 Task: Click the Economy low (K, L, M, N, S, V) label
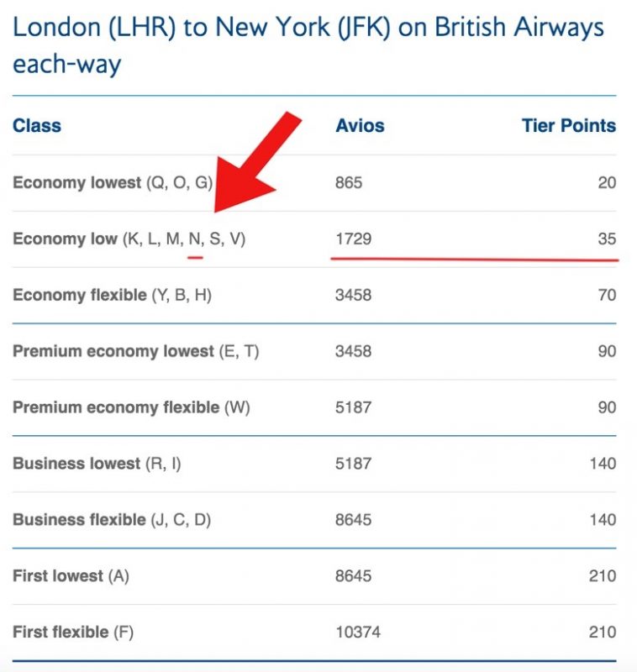pos(129,239)
